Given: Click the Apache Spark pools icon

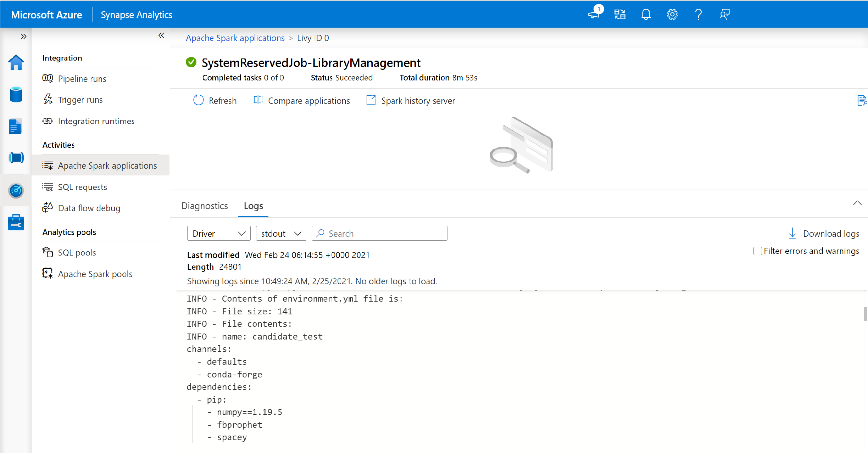Looking at the screenshot, I should [x=48, y=274].
